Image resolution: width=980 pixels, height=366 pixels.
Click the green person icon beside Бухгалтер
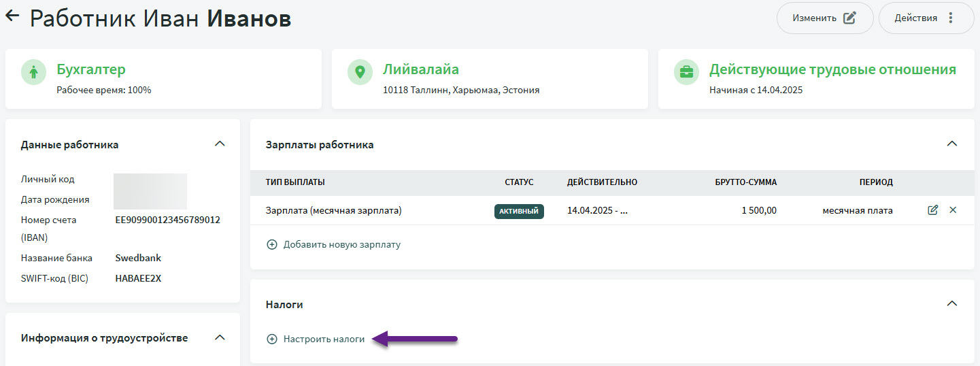pos(33,72)
